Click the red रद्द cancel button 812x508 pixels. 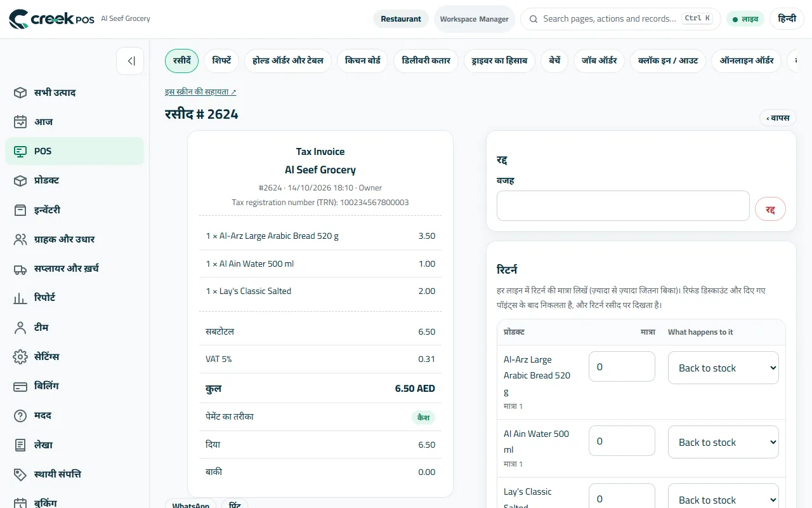770,209
